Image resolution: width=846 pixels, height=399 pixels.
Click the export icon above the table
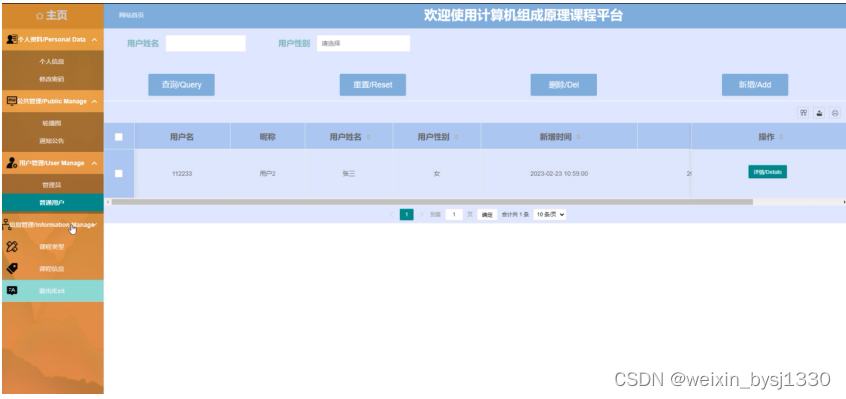click(x=819, y=113)
